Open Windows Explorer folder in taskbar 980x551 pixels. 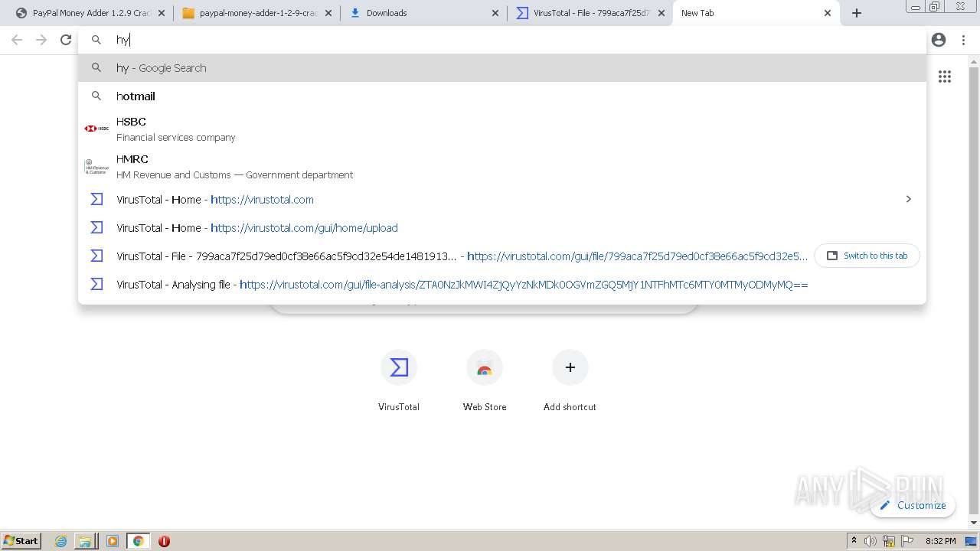pos(85,541)
